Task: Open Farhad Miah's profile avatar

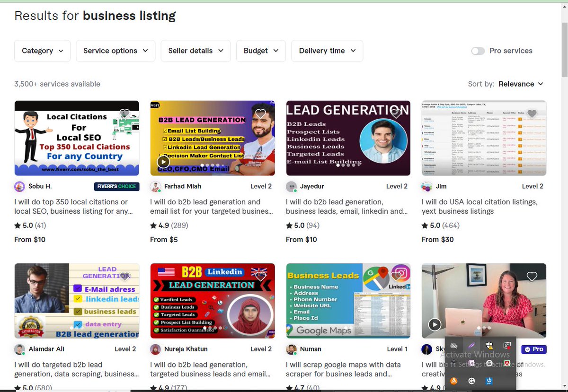Action: tap(155, 186)
